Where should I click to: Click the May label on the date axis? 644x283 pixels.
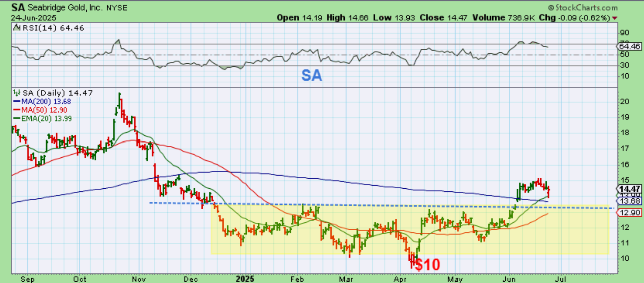click(455, 279)
